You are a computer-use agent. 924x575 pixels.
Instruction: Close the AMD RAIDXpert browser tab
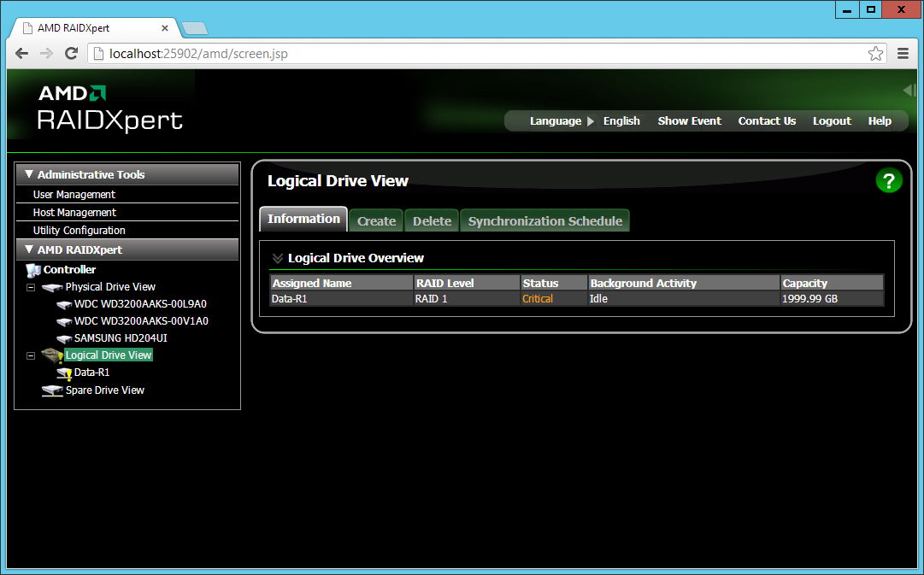pyautogui.click(x=165, y=27)
